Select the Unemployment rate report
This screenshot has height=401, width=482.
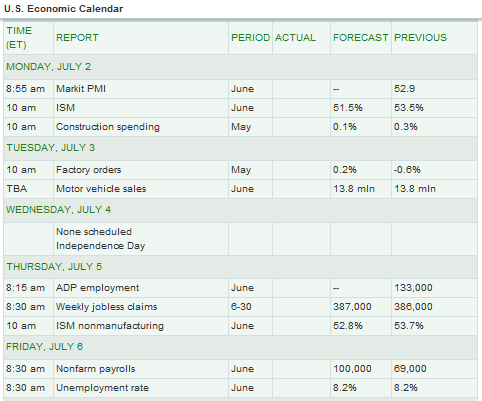click(102, 388)
